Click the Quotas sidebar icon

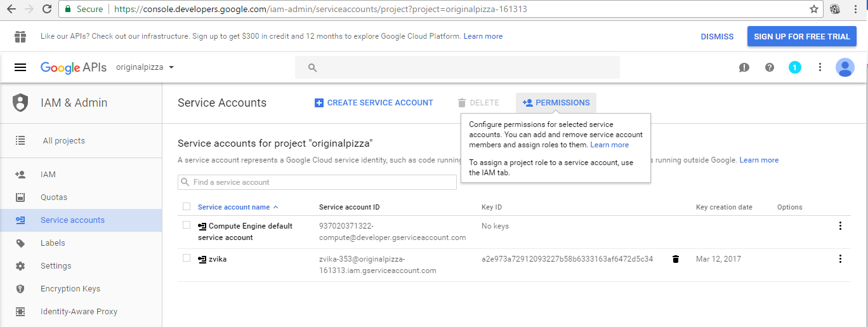tap(20, 197)
